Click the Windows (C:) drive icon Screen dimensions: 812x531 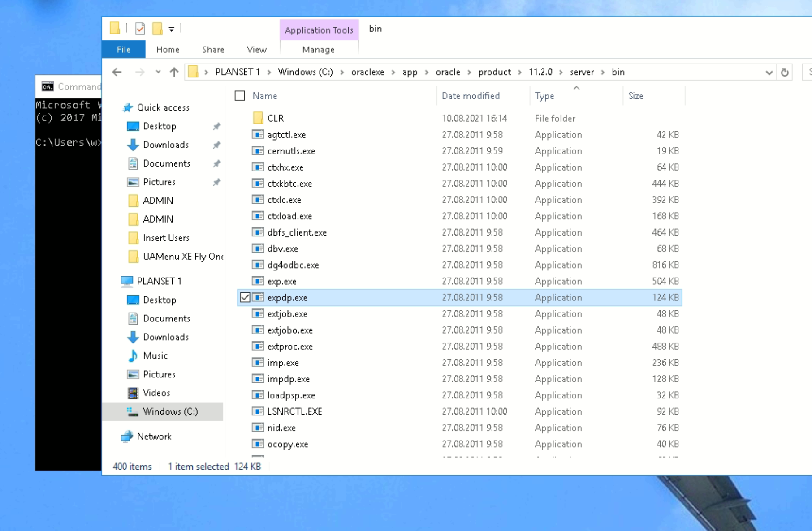133,411
